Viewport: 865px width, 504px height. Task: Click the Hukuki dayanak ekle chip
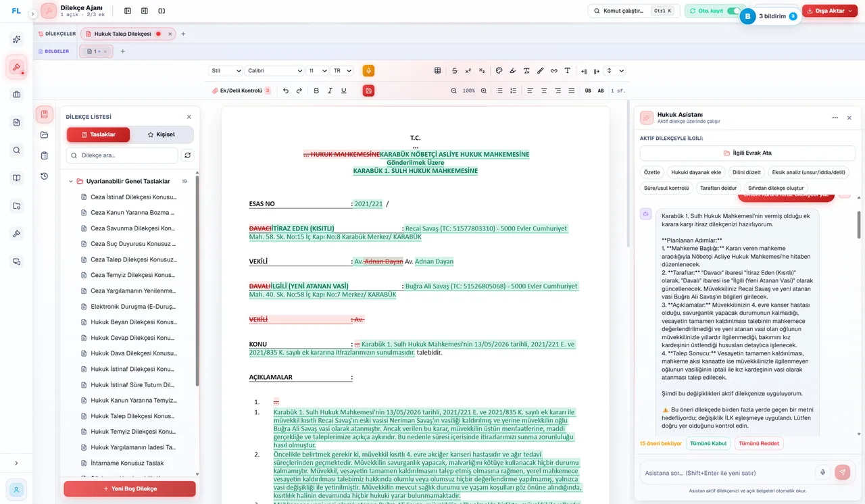pos(696,172)
